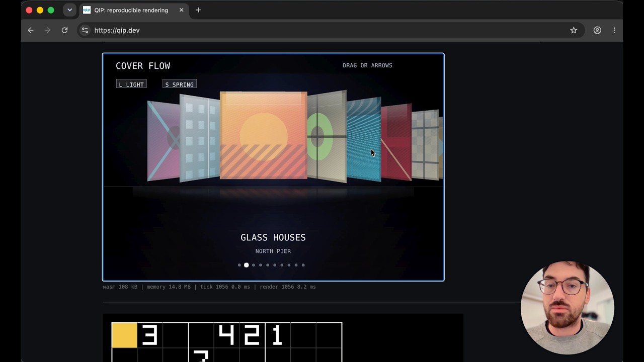Close the window with red button
The height and width of the screenshot is (362, 644).
(x=29, y=10)
